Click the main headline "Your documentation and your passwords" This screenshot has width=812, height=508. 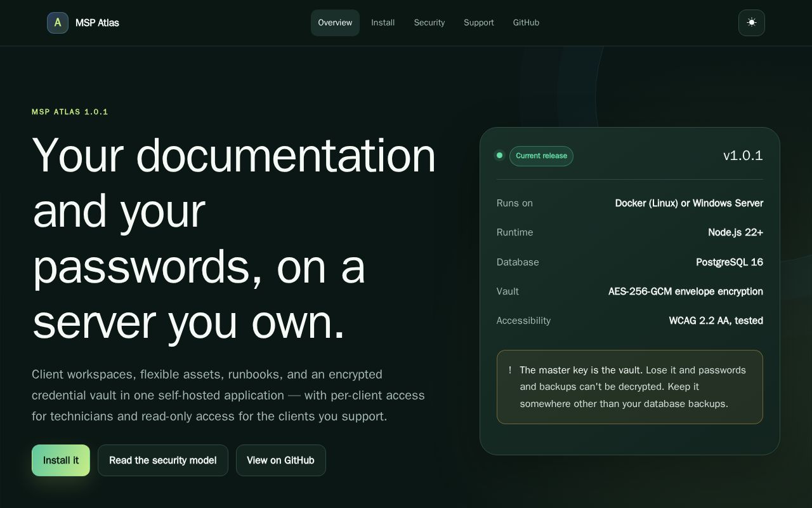click(x=234, y=238)
